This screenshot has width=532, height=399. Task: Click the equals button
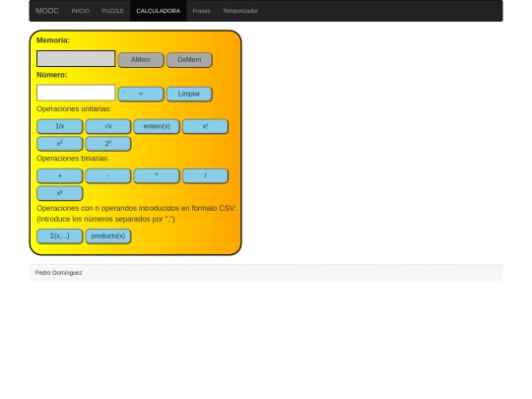[x=141, y=94]
